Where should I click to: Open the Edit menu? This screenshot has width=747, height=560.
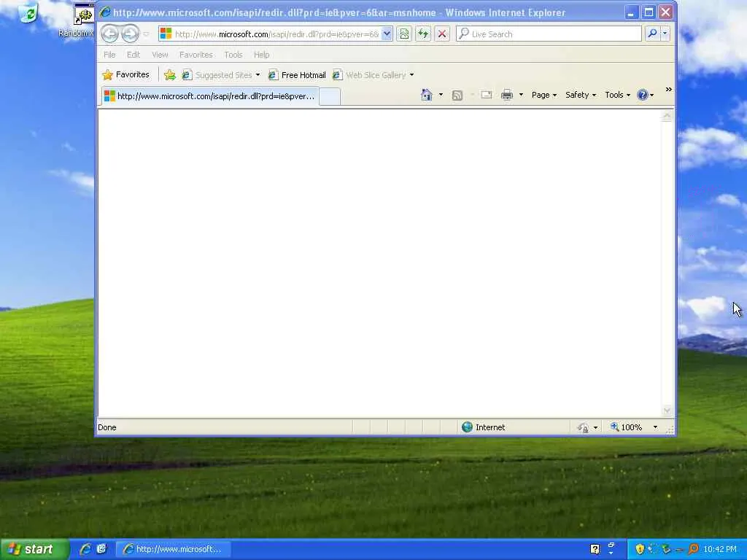click(x=133, y=55)
